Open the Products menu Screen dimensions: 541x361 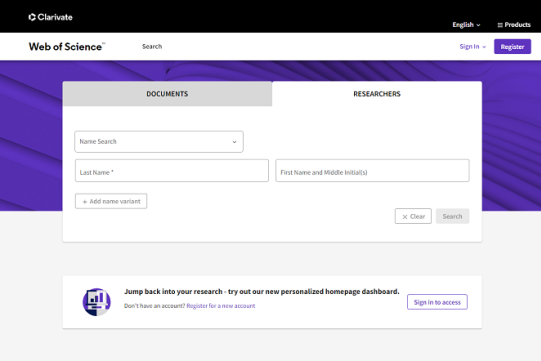514,25
